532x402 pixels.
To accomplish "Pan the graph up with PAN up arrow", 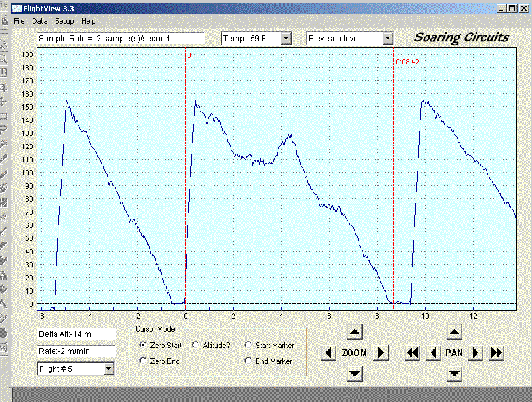I will 454,332.
